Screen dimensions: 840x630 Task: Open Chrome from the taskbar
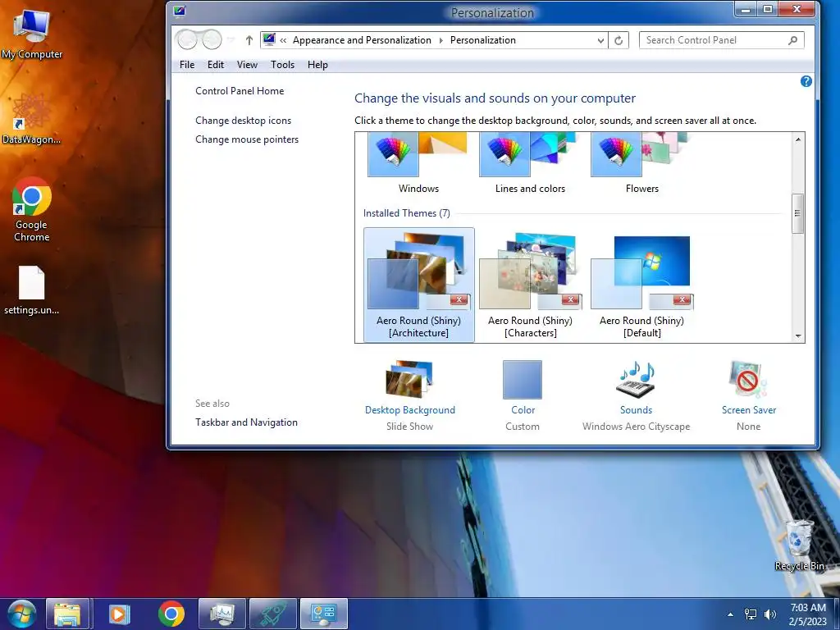coord(171,614)
